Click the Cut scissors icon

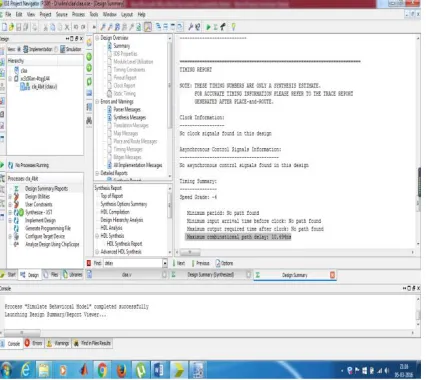45,27
